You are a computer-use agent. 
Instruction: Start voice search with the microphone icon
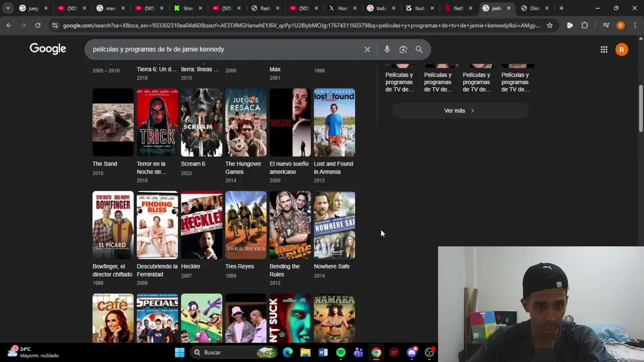pos(387,49)
